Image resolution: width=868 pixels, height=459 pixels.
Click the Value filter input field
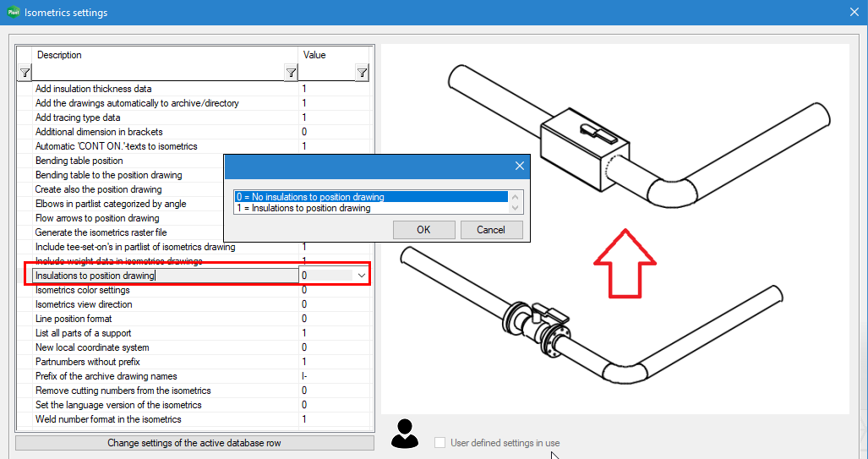[326, 73]
